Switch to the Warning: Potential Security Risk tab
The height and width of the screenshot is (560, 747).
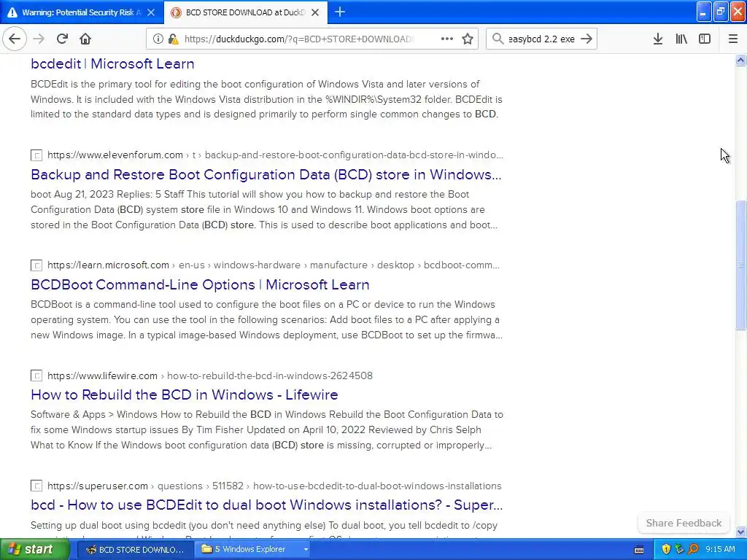coord(81,12)
